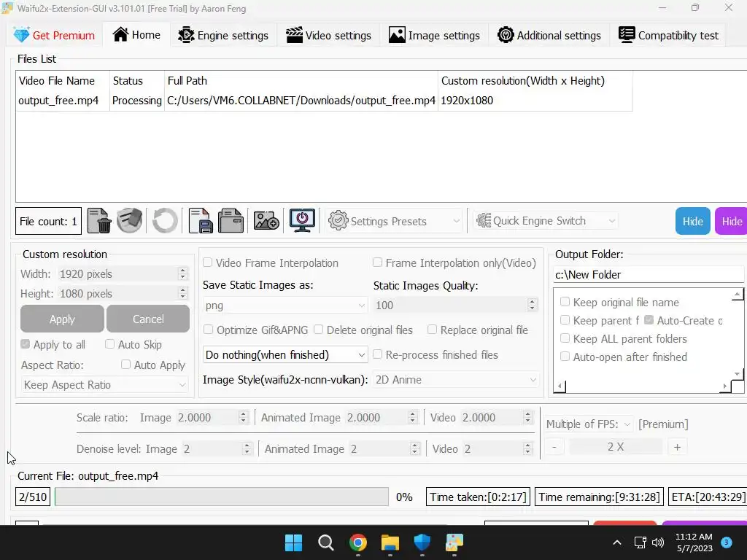Check Auto-open after finished
747x560 pixels.
tap(565, 356)
